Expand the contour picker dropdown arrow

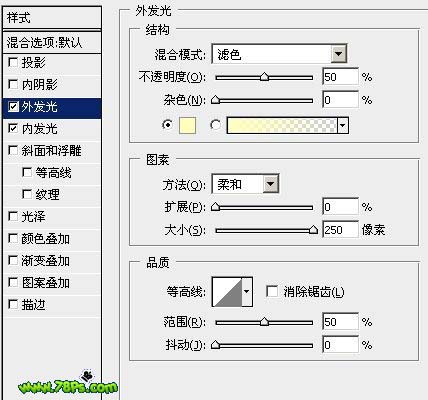click(247, 292)
